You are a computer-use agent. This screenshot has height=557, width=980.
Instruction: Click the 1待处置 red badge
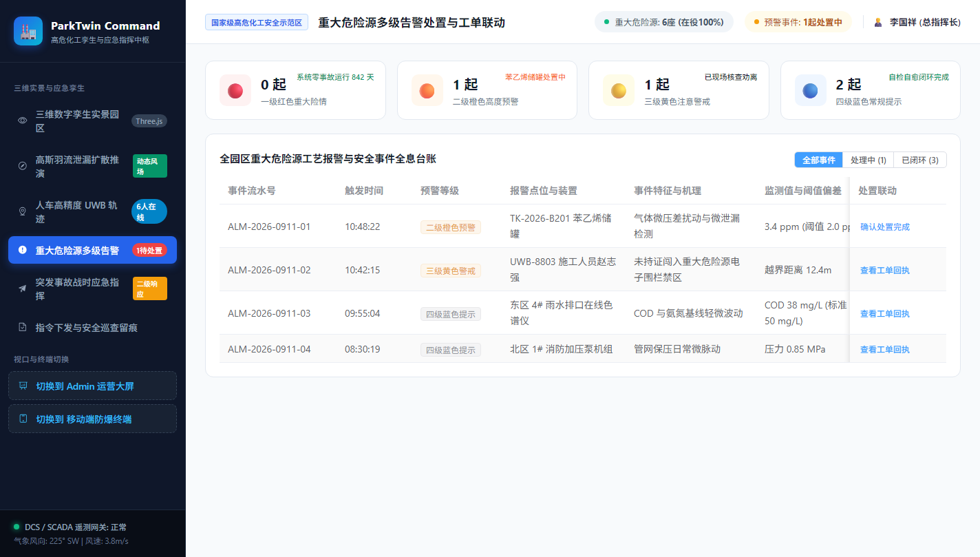click(x=149, y=251)
